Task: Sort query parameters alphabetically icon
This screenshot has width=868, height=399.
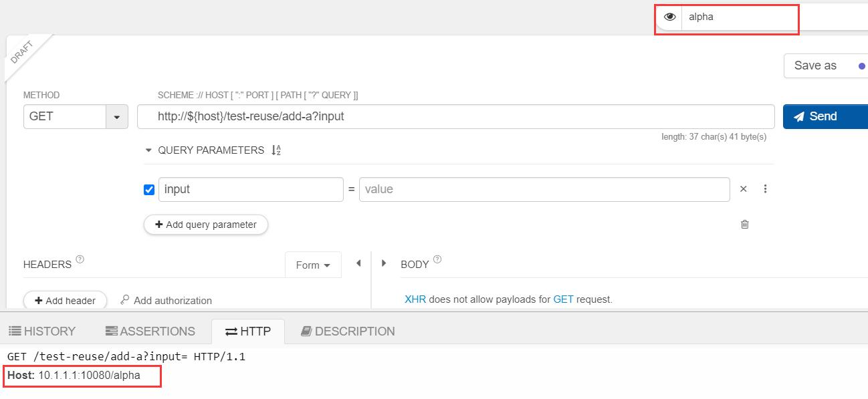Action: pos(276,150)
